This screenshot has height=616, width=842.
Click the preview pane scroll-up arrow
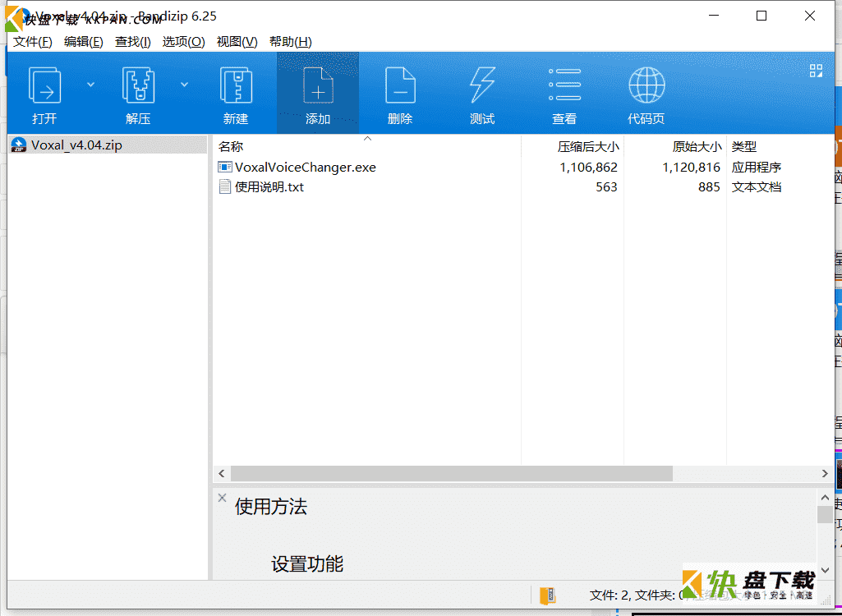click(x=826, y=498)
